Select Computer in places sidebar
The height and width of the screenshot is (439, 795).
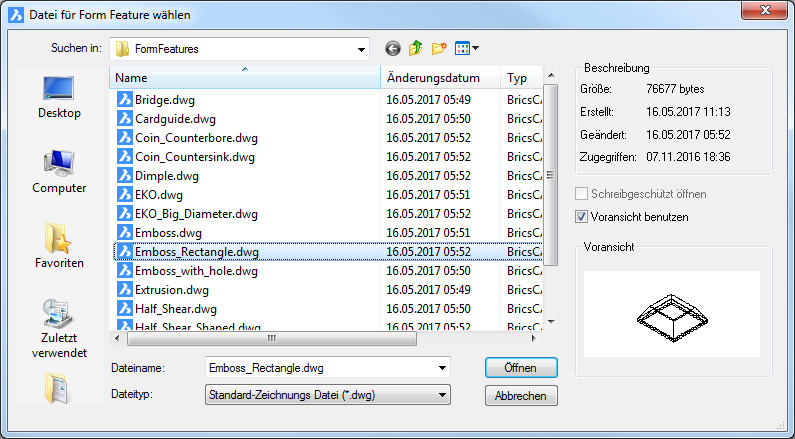click(59, 169)
